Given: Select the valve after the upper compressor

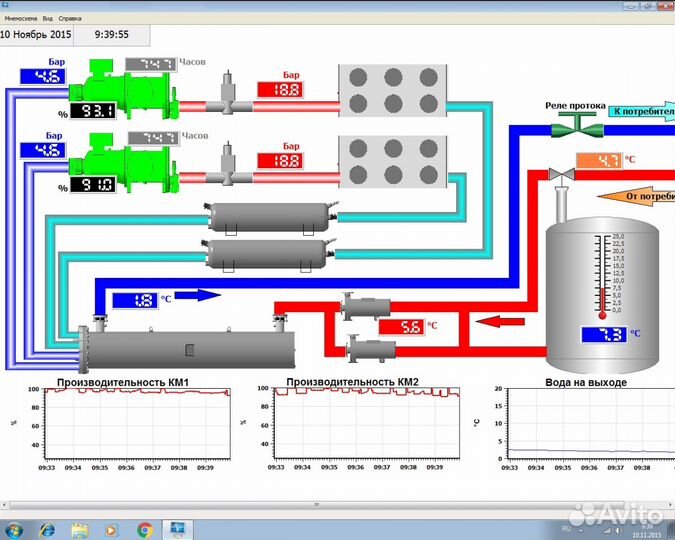Looking at the screenshot, I should pos(228,99).
